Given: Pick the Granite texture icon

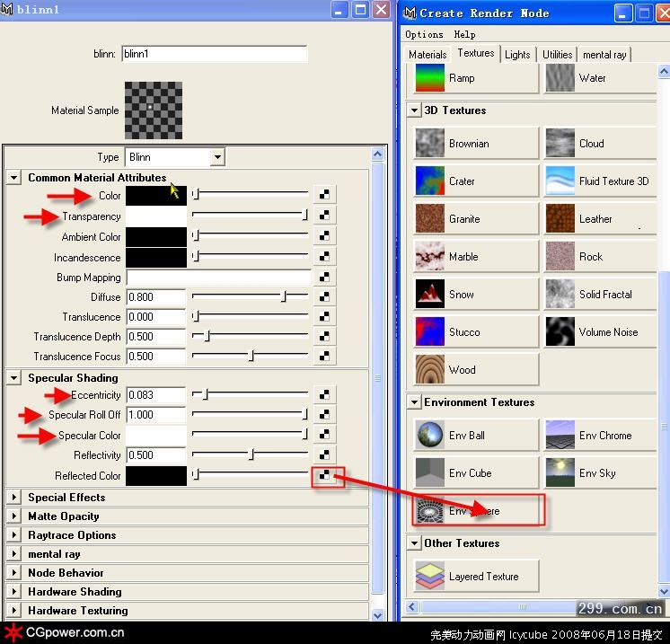Looking at the screenshot, I should click(x=429, y=219).
